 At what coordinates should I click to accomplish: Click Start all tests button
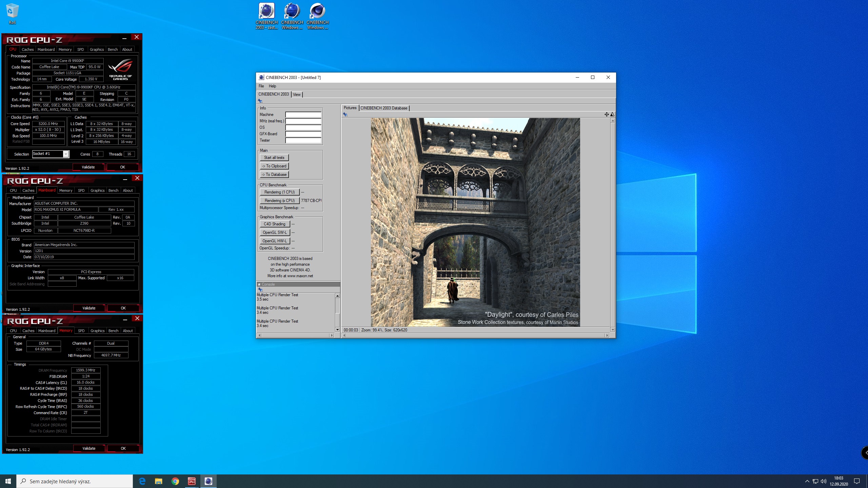pos(274,158)
